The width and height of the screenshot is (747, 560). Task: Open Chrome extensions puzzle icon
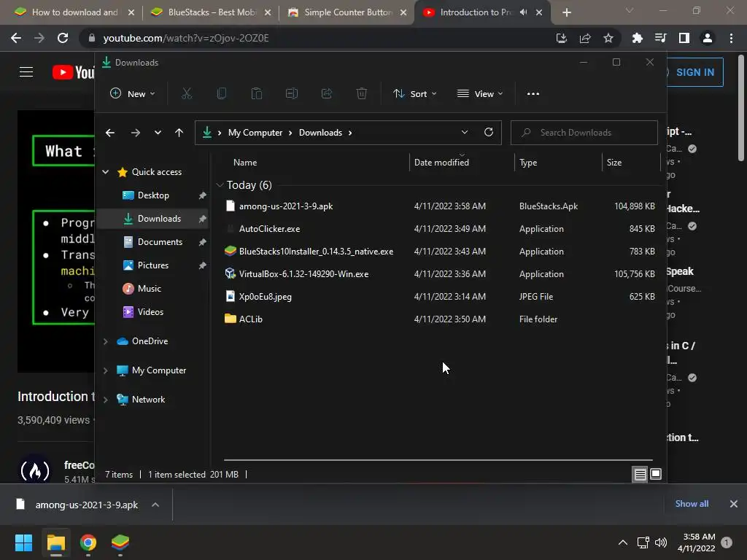(x=637, y=38)
